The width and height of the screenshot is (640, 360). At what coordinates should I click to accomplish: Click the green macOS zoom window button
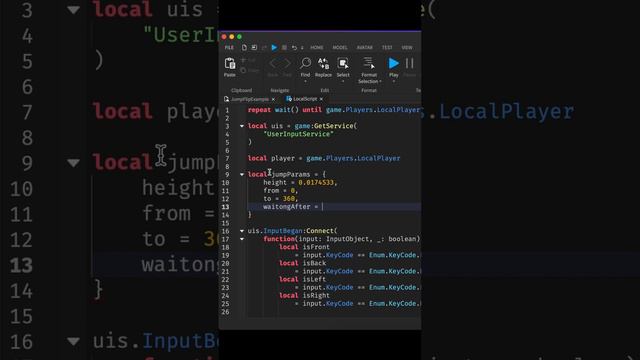point(240,37)
